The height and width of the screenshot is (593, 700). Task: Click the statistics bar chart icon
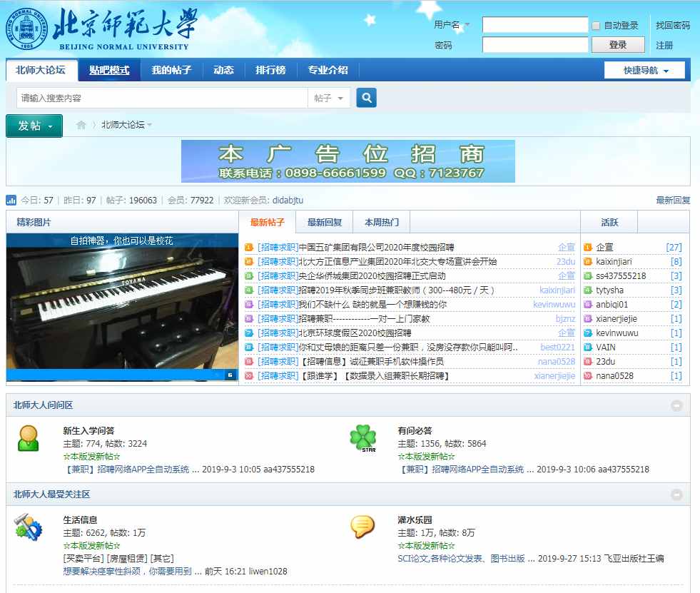pos(11,200)
